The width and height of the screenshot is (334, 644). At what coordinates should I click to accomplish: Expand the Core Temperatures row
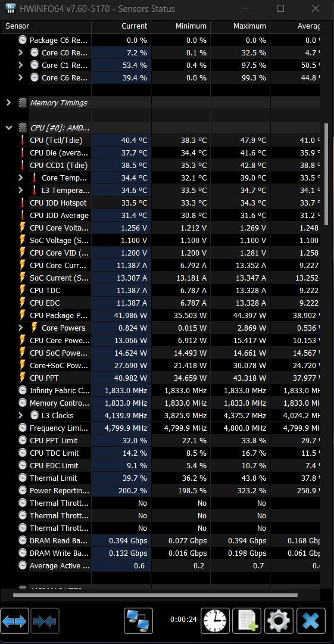click(x=20, y=178)
